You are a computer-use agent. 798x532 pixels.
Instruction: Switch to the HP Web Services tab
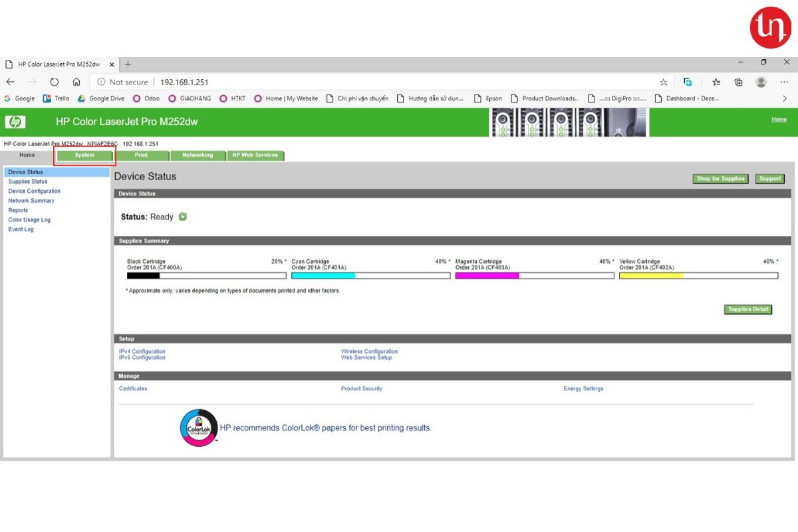coord(255,155)
